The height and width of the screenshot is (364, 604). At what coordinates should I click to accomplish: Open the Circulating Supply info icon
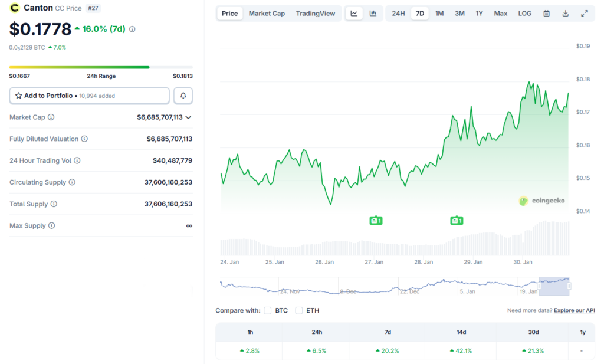pyautogui.click(x=72, y=182)
